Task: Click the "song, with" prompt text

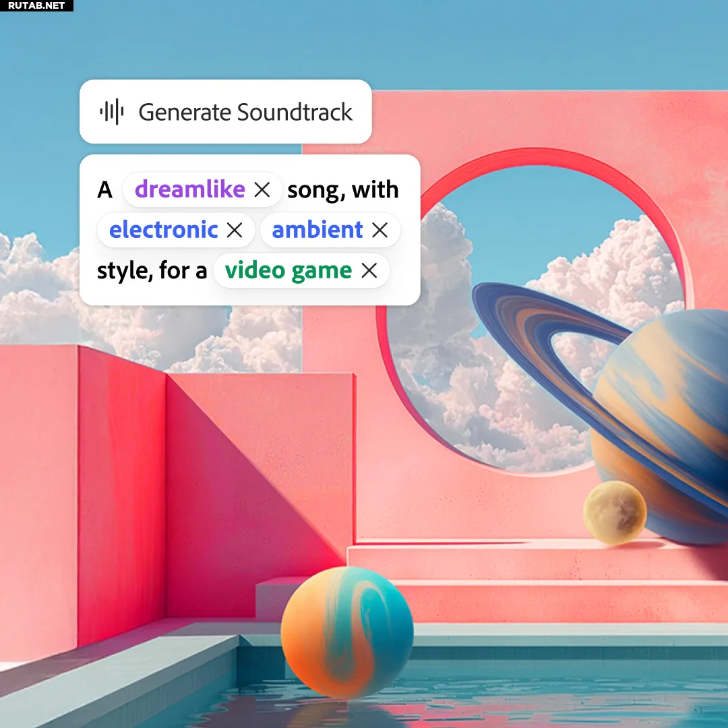Action: click(343, 190)
